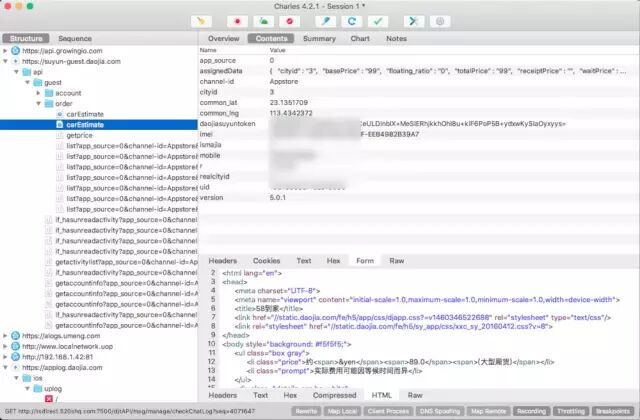The width and height of the screenshot is (640, 420).
Task: Switch to the Structure view tab
Action: (26, 38)
